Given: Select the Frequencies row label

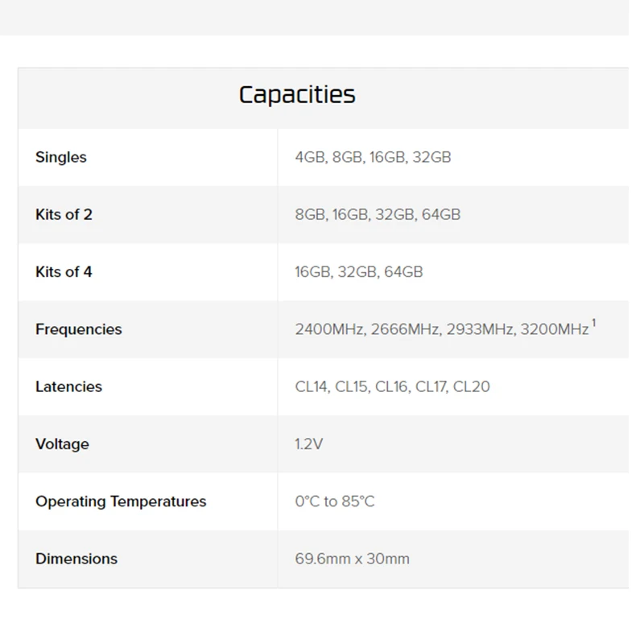Looking at the screenshot, I should (79, 329).
